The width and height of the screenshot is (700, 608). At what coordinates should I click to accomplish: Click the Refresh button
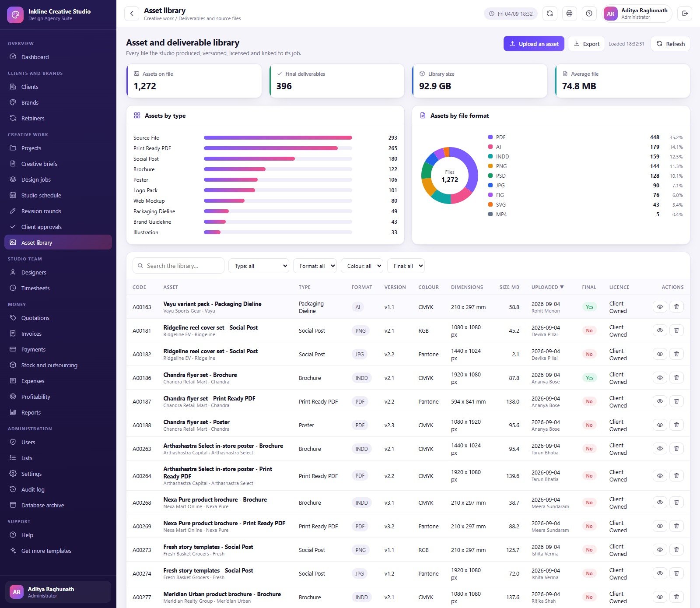pos(670,44)
